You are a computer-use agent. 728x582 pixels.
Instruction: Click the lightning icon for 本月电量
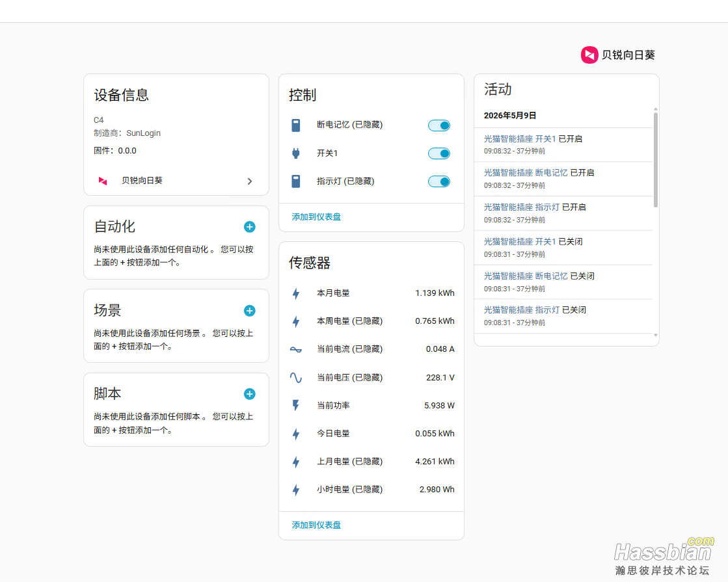click(296, 293)
